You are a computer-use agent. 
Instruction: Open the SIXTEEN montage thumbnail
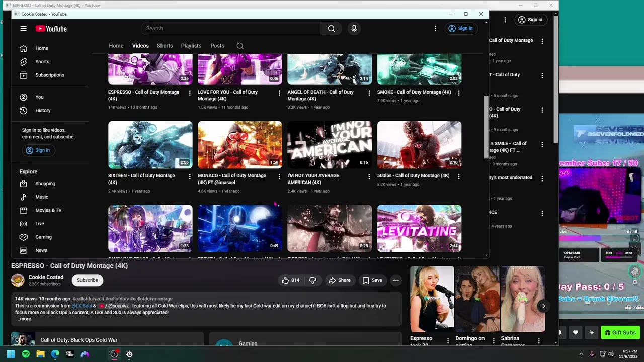(150, 145)
